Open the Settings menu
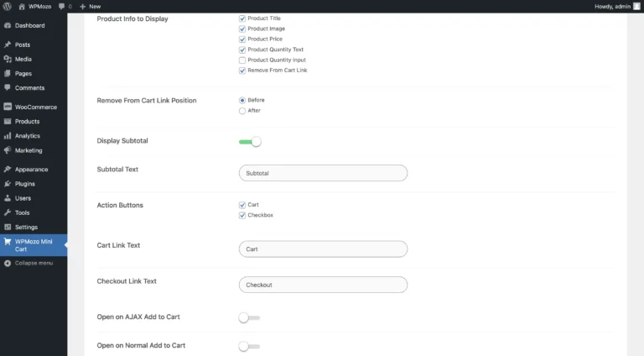Image resolution: width=644 pixels, height=356 pixels. [x=34, y=227]
